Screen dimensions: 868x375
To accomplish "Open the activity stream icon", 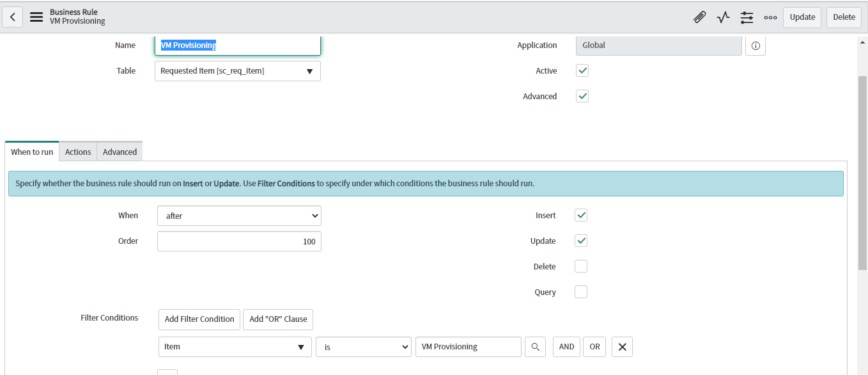I will tap(723, 17).
